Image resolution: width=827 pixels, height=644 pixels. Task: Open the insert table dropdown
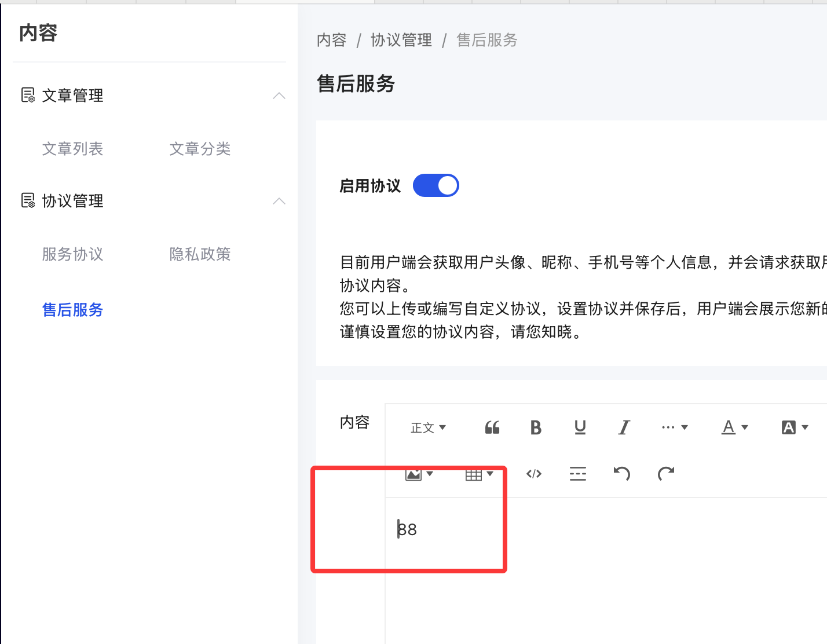[479, 474]
